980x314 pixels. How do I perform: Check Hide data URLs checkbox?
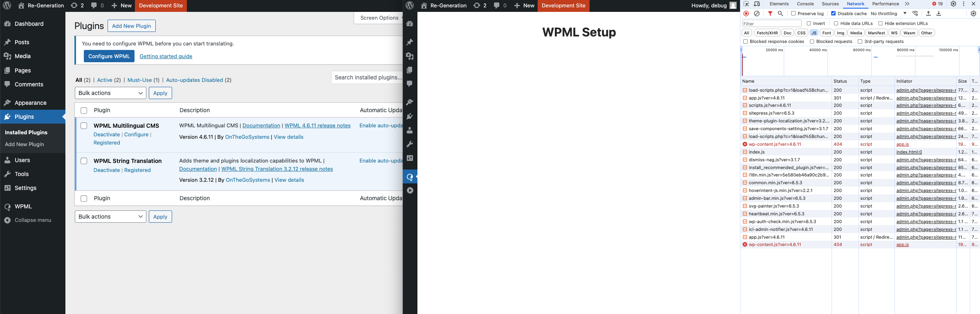pyautogui.click(x=836, y=23)
